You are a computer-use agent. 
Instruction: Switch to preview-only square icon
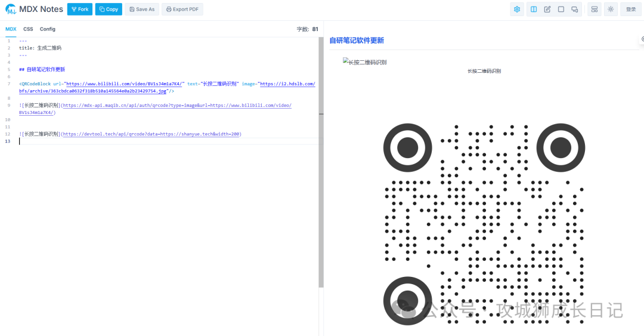[x=561, y=9]
